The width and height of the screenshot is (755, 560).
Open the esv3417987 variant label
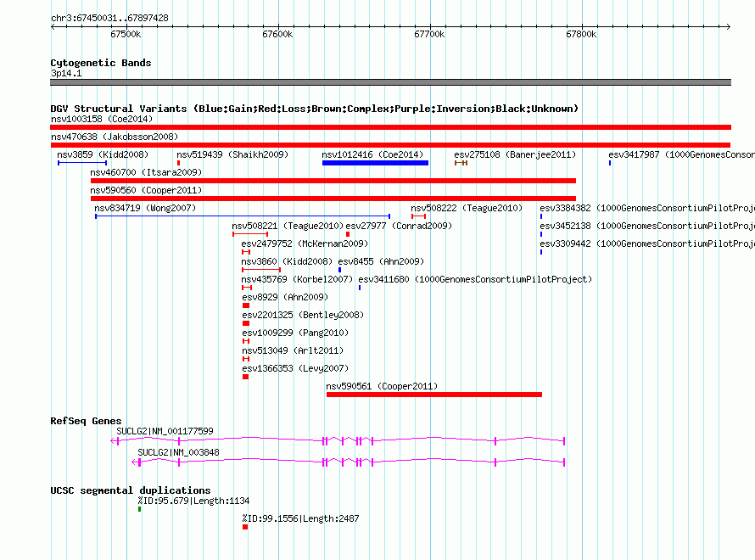click(681, 154)
